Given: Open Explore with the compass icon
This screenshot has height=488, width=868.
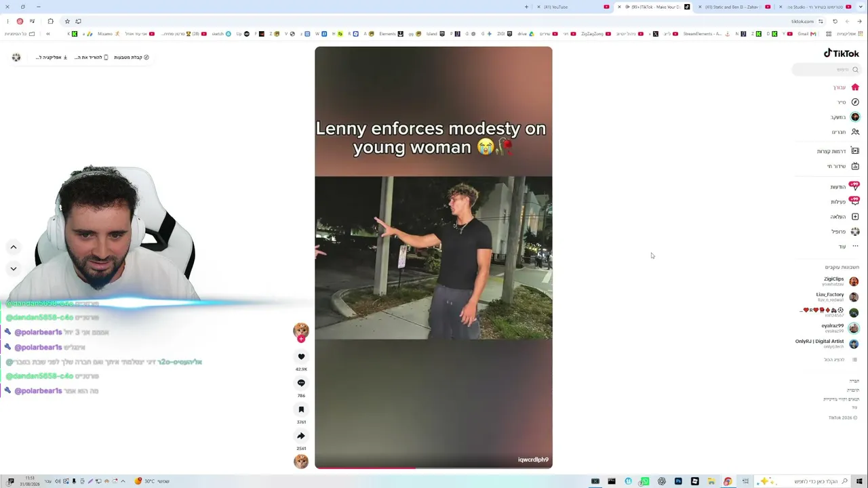Looking at the screenshot, I should [x=855, y=102].
